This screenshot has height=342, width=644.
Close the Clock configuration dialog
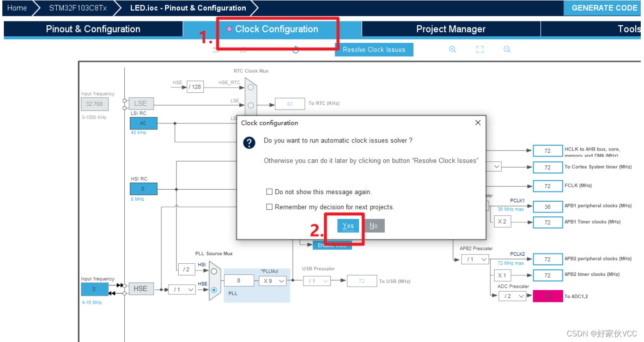pyautogui.click(x=477, y=123)
